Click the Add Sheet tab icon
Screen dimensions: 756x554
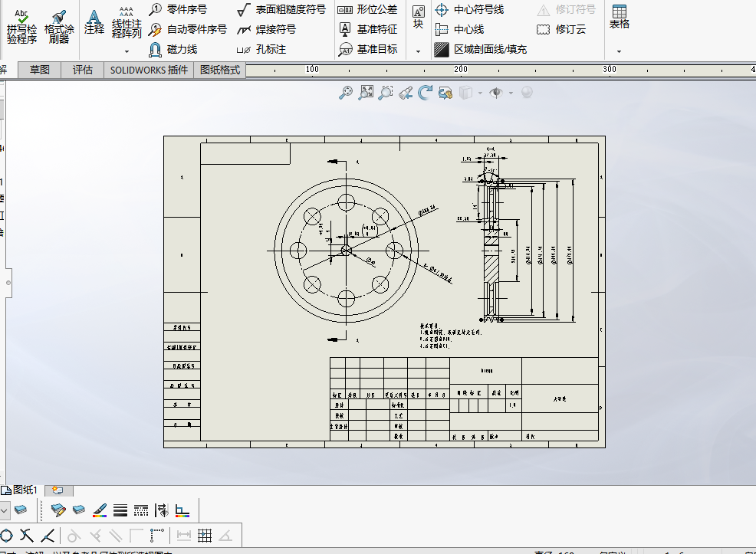pyautogui.click(x=58, y=490)
